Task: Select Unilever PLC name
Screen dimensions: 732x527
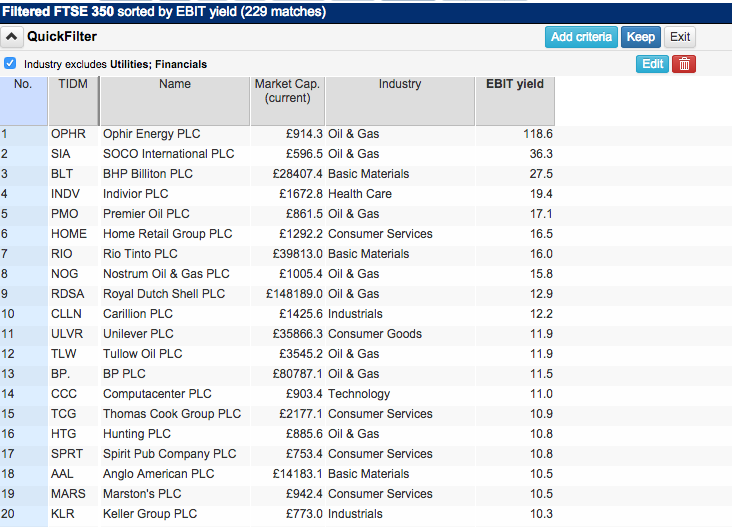Action: [x=138, y=334]
